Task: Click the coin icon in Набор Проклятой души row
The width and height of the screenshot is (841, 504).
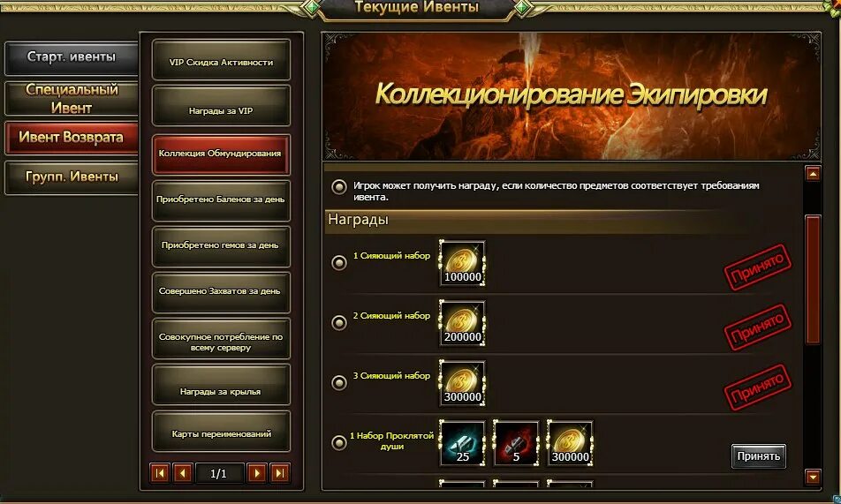Action: 570,443
